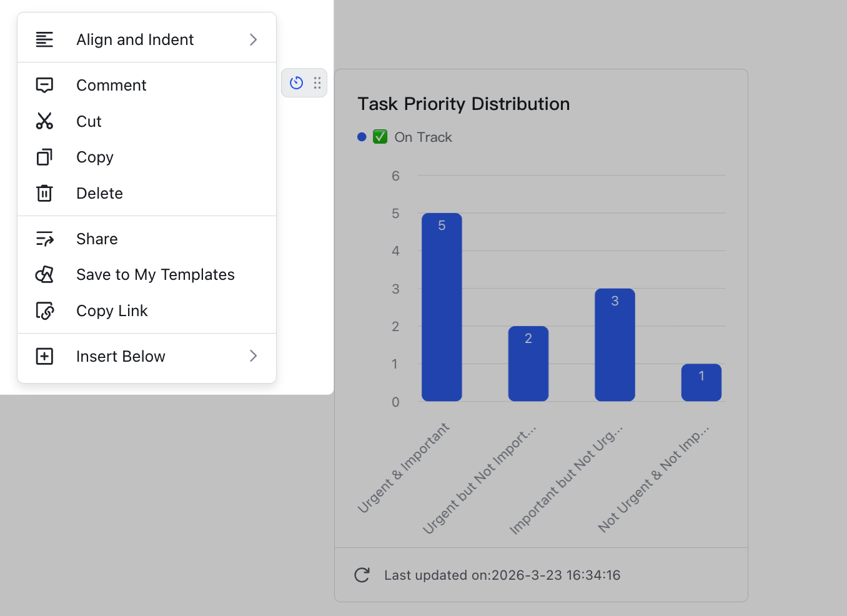Viewport: 847px width, 616px height.
Task: Click the Important but Not Urg... axis label
Action: (566, 480)
